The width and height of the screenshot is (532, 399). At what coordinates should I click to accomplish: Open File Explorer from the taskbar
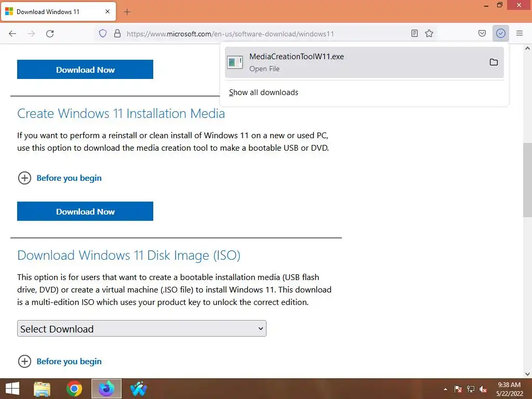(42, 389)
